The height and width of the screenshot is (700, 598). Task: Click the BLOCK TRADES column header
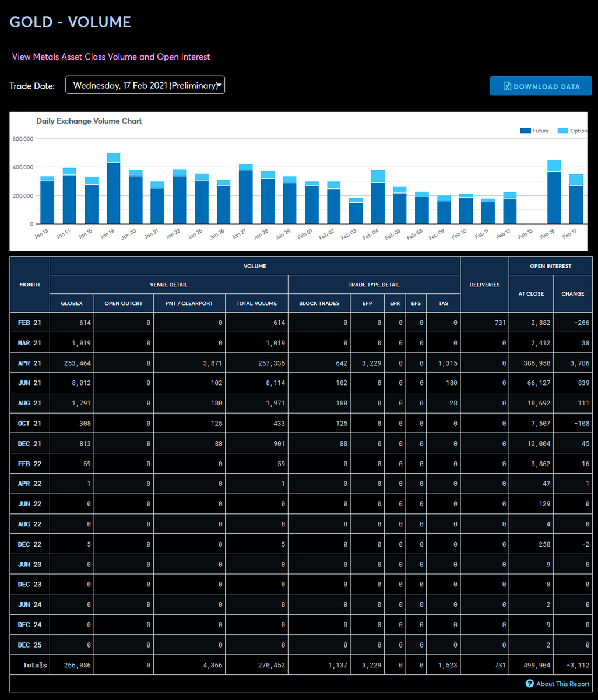tap(319, 303)
